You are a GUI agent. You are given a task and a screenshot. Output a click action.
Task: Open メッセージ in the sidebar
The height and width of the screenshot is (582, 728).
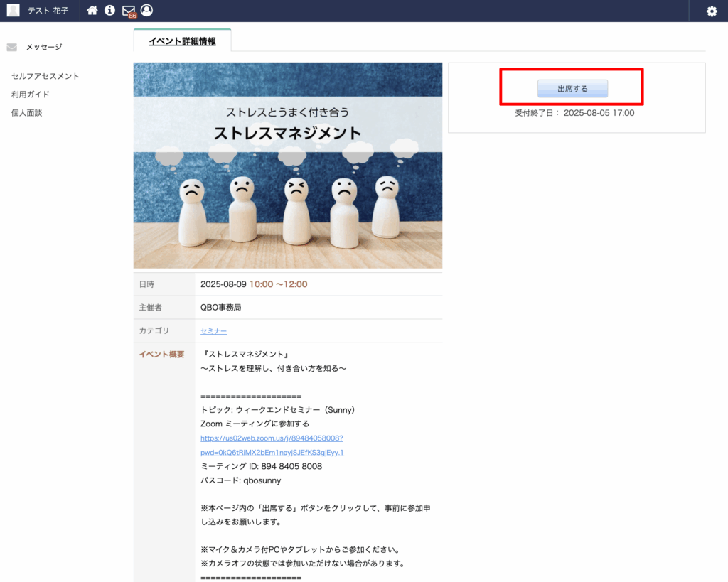44,47
